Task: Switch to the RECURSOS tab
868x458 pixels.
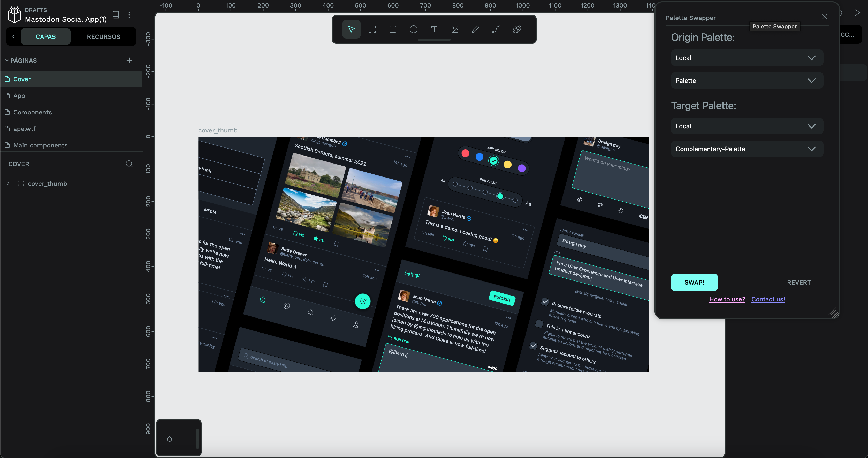Action: (x=103, y=36)
